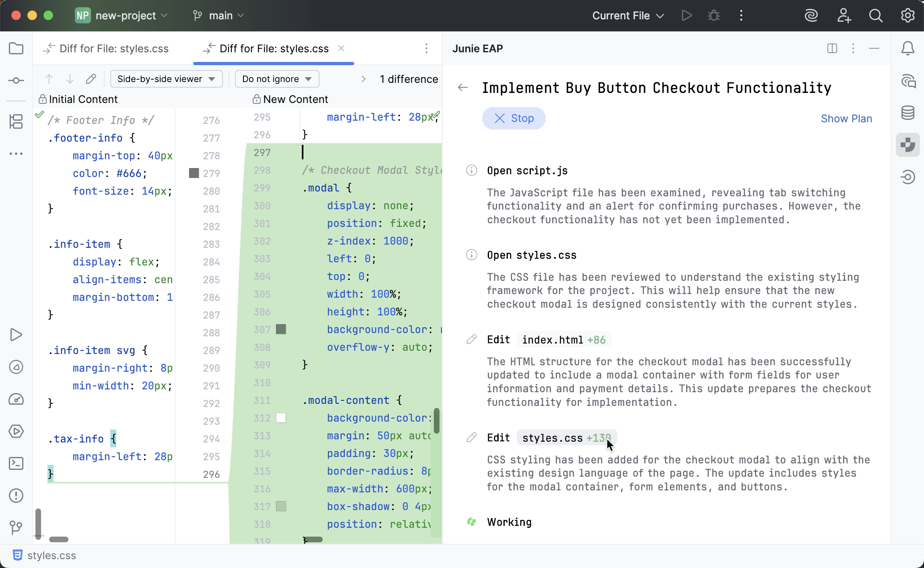Open the Problems view
Image resolution: width=924 pixels, height=568 pixels.
tap(16, 496)
